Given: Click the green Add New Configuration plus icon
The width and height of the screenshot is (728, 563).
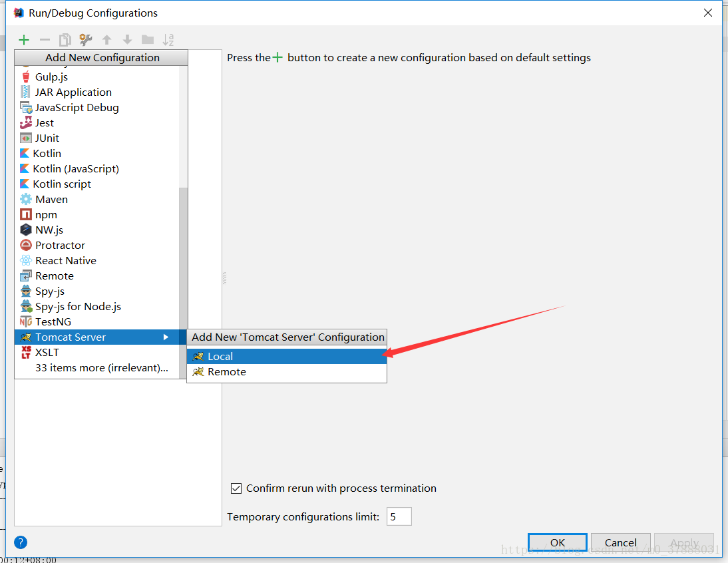Looking at the screenshot, I should (24, 40).
